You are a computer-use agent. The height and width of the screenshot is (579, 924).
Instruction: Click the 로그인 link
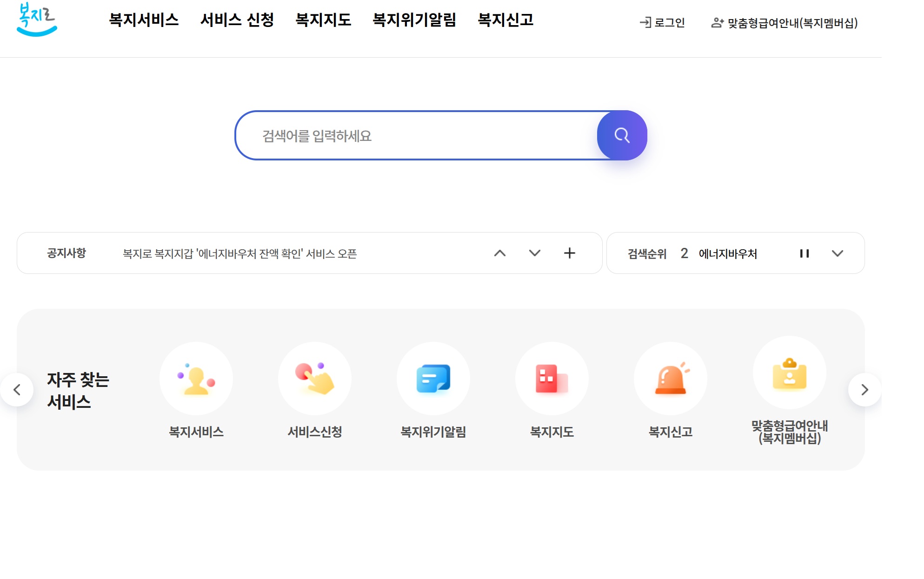(663, 23)
